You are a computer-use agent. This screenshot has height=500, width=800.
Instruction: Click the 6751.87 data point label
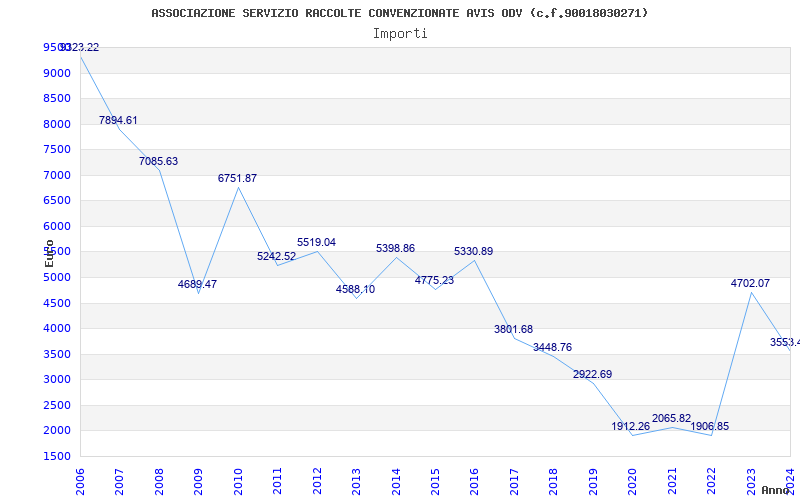click(x=237, y=178)
